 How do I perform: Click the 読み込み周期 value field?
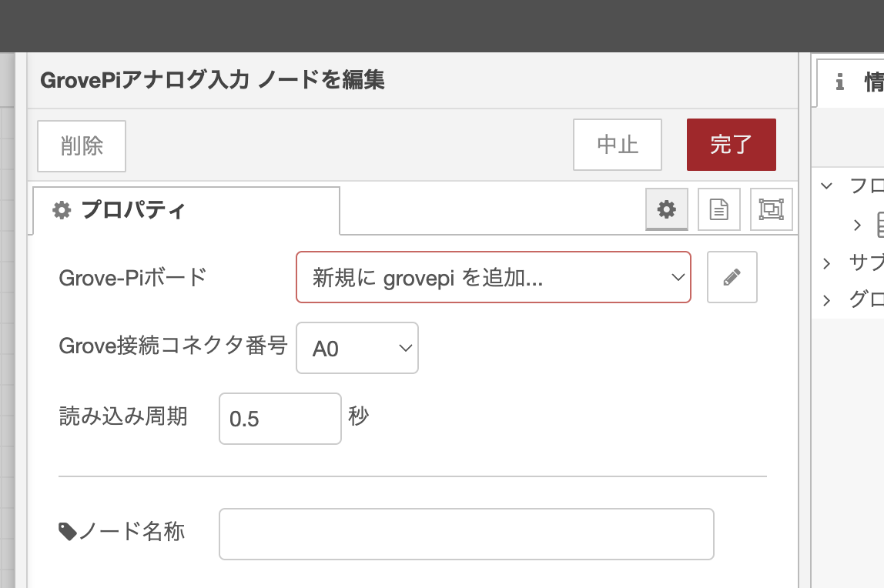280,418
